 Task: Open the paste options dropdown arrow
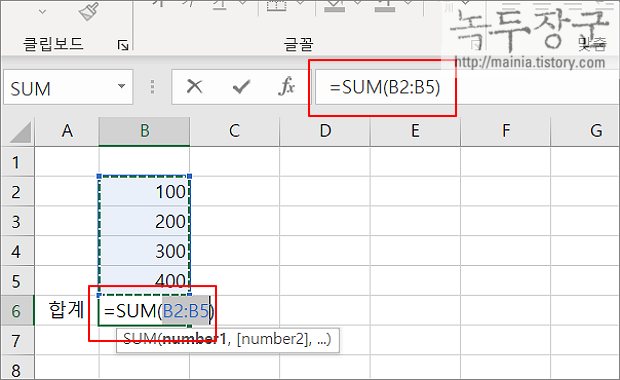click(x=42, y=12)
